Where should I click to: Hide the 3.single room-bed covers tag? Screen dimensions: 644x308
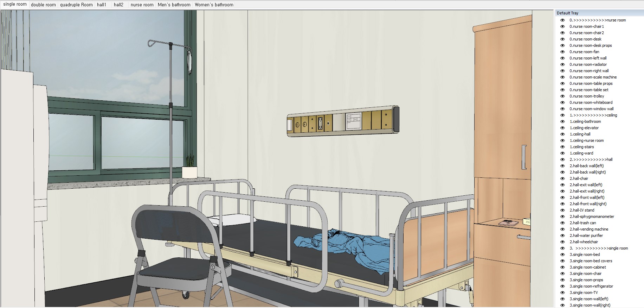(x=562, y=261)
